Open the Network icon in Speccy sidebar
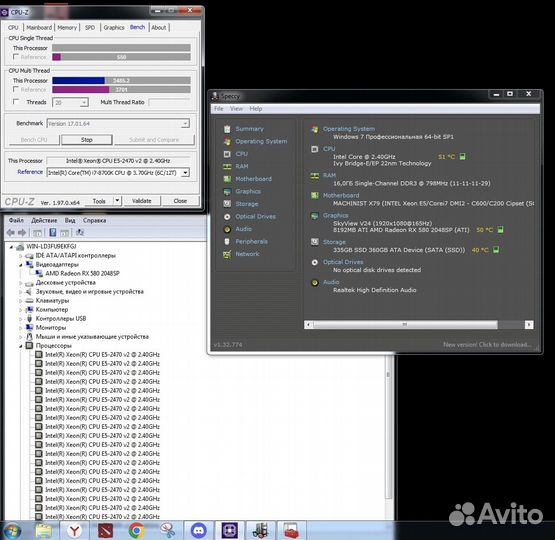The image size is (555, 540). [227, 254]
